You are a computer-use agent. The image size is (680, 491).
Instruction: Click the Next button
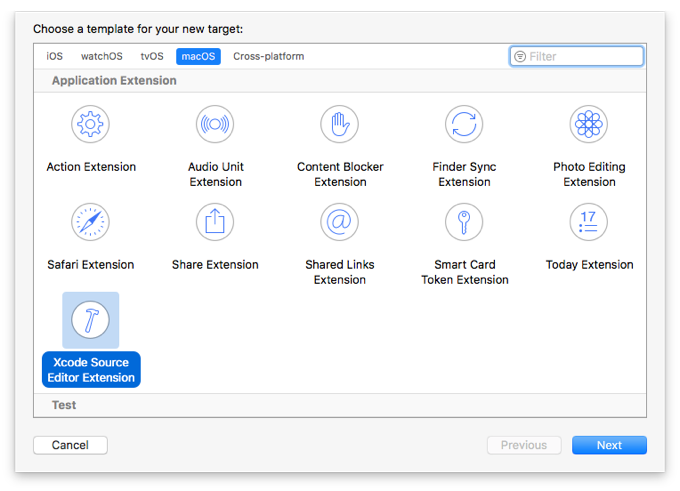point(609,445)
